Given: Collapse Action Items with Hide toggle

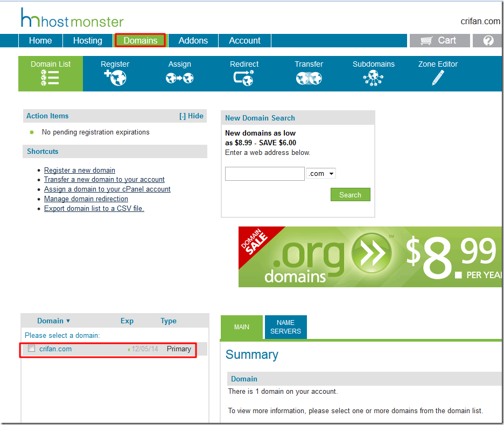Looking at the screenshot, I should [191, 116].
